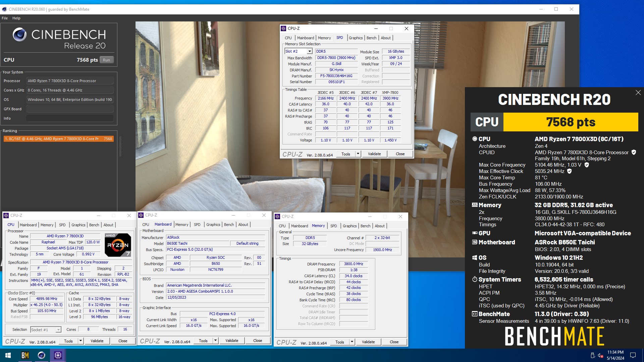Select SPD tab in CPU-Z Mainboard window
The width and height of the screenshot is (644, 362).
click(197, 225)
